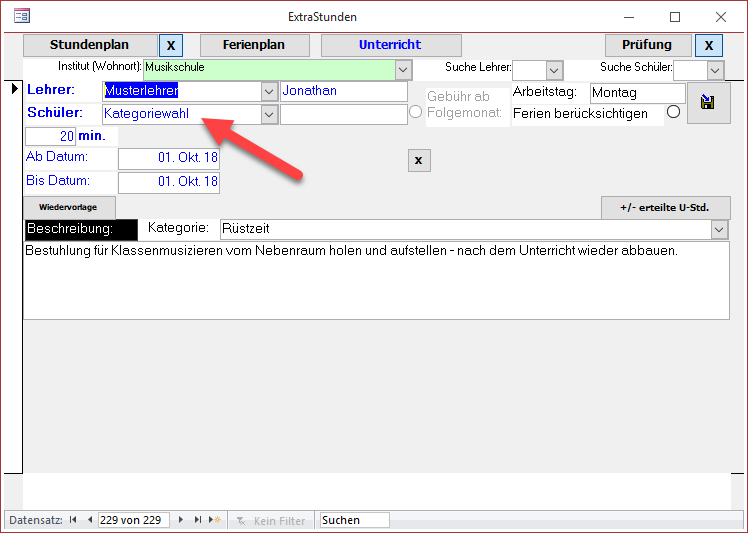Click the +/- erteilte U-Std. button
The image size is (748, 533).
(665, 208)
